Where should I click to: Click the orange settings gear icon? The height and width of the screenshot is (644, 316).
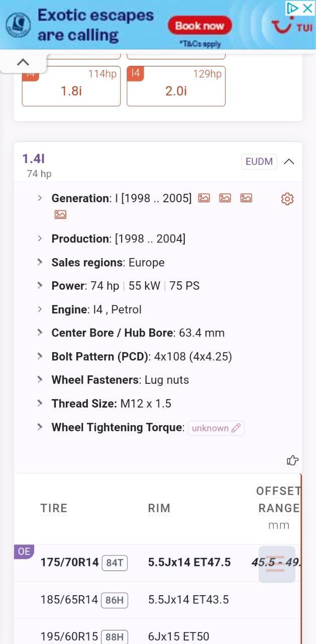(287, 199)
